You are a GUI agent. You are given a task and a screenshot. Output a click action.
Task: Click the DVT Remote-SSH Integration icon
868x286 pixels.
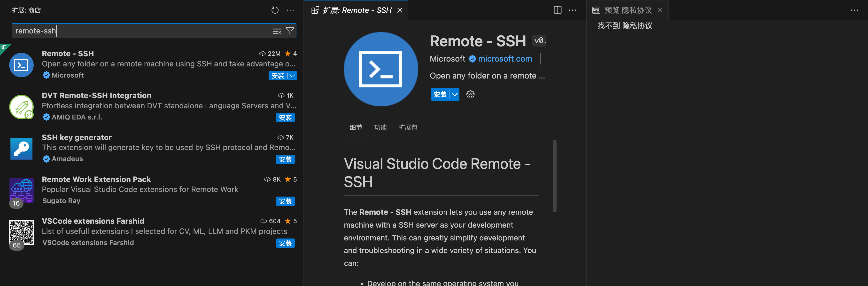[x=21, y=107]
